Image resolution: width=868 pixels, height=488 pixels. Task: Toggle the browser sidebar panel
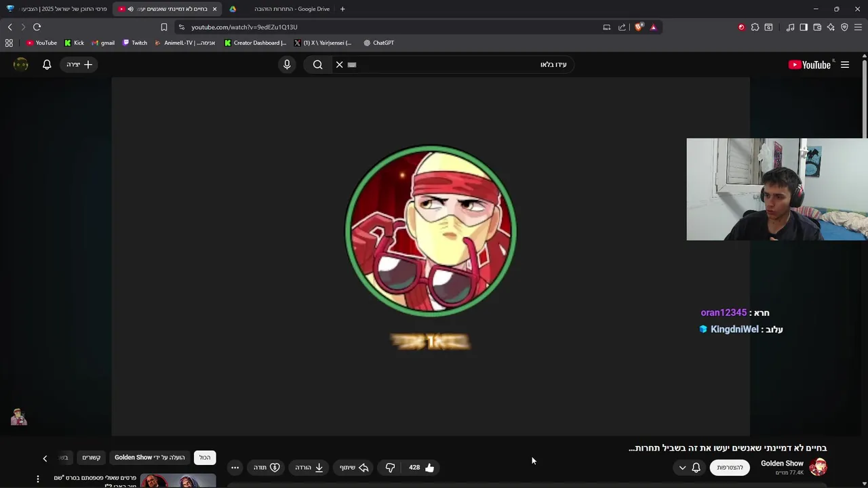coord(804,27)
